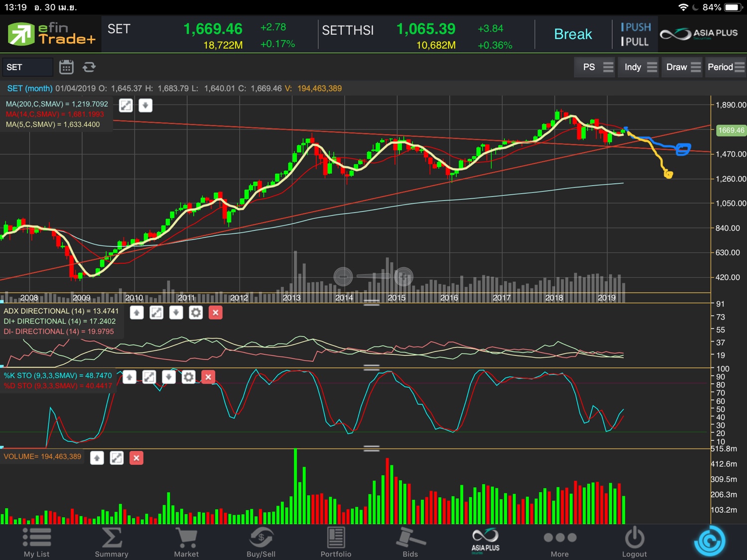
Task: Open STO stochastic indicator settings gear
Action: click(188, 377)
